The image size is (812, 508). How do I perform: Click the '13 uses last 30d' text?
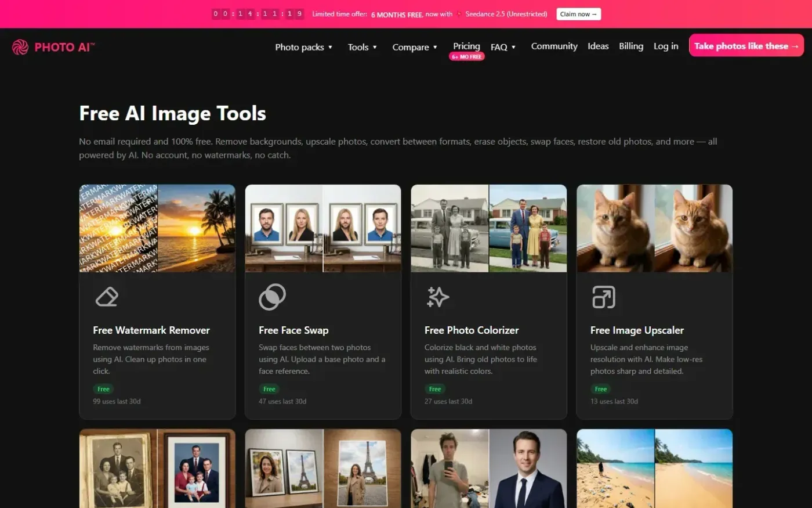click(614, 401)
